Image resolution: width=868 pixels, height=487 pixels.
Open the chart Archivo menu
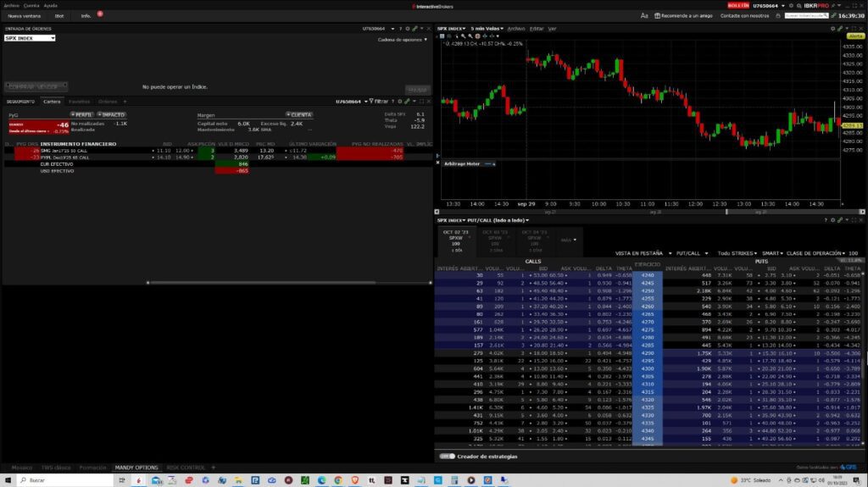point(516,29)
